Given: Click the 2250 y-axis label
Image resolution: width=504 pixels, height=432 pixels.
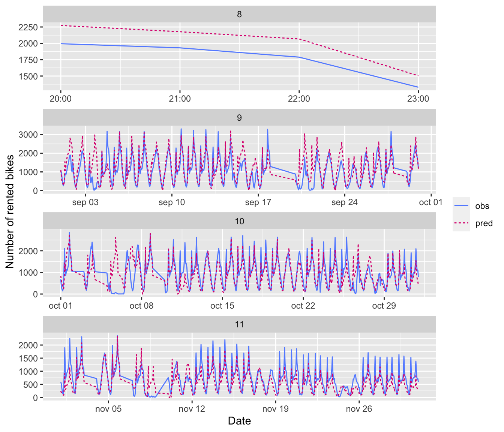Looking at the screenshot, I should click(x=28, y=27).
